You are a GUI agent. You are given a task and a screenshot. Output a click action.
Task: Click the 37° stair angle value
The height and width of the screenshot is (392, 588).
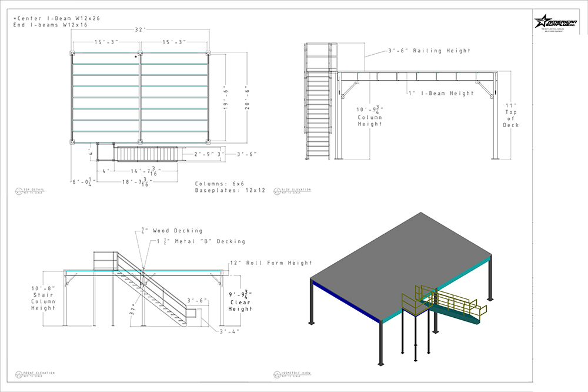pyautogui.click(x=132, y=309)
